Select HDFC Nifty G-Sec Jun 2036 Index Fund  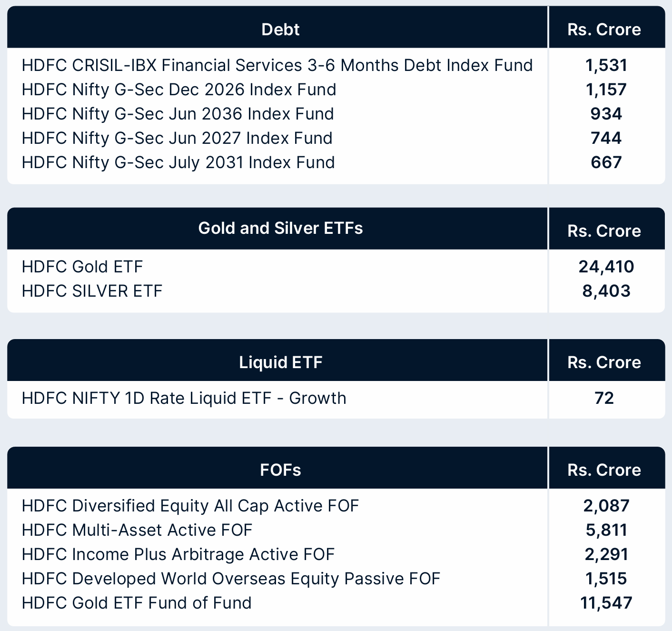(x=178, y=114)
